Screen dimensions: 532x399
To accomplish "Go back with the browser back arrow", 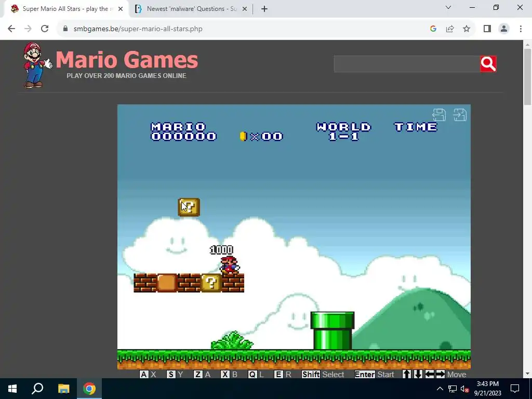I will [11, 29].
